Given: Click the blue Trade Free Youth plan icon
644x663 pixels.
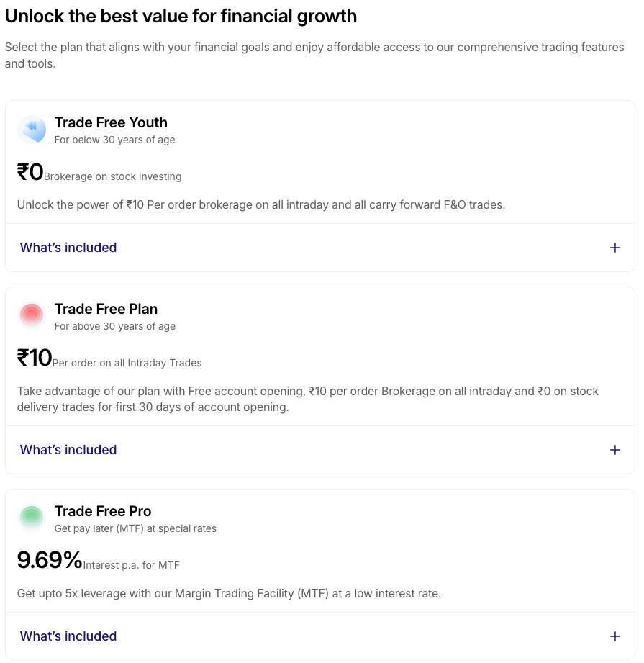Looking at the screenshot, I should point(32,130).
